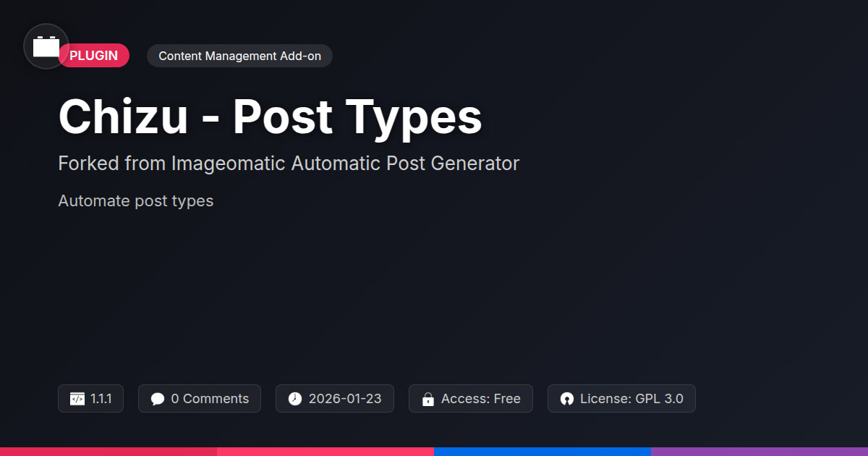Click the pink segment of bottom bar

click(325, 451)
